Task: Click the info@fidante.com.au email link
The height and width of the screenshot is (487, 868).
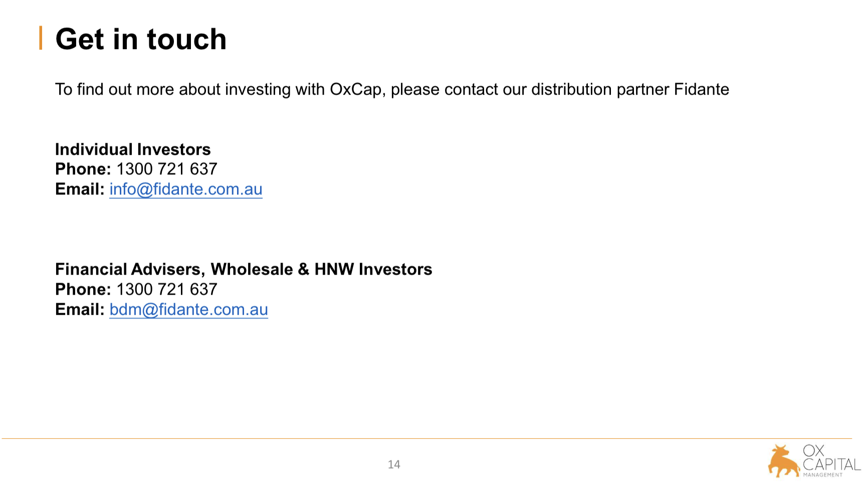Action: pos(185,189)
